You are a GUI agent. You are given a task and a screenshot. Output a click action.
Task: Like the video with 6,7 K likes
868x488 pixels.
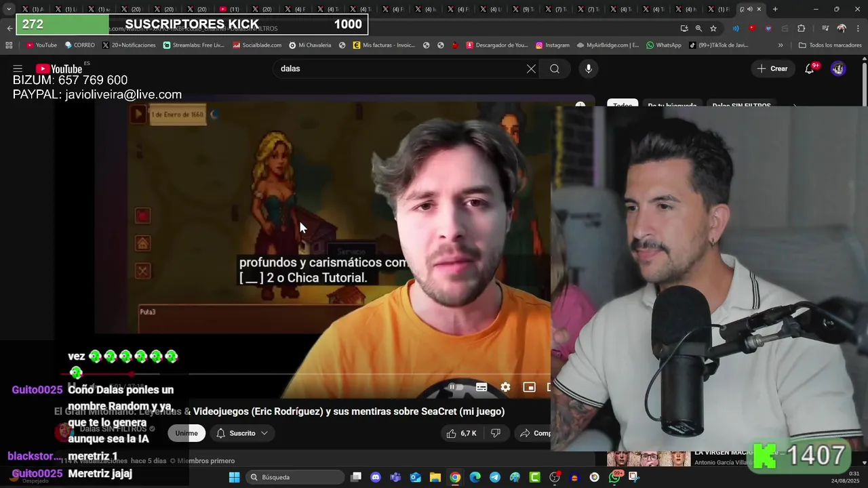[x=461, y=433]
